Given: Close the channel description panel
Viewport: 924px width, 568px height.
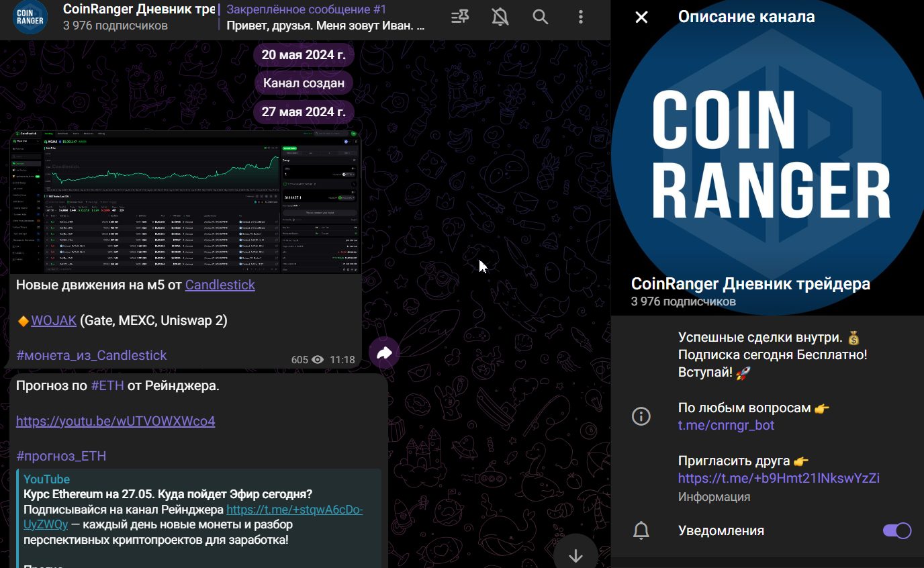Looking at the screenshot, I should [x=641, y=17].
